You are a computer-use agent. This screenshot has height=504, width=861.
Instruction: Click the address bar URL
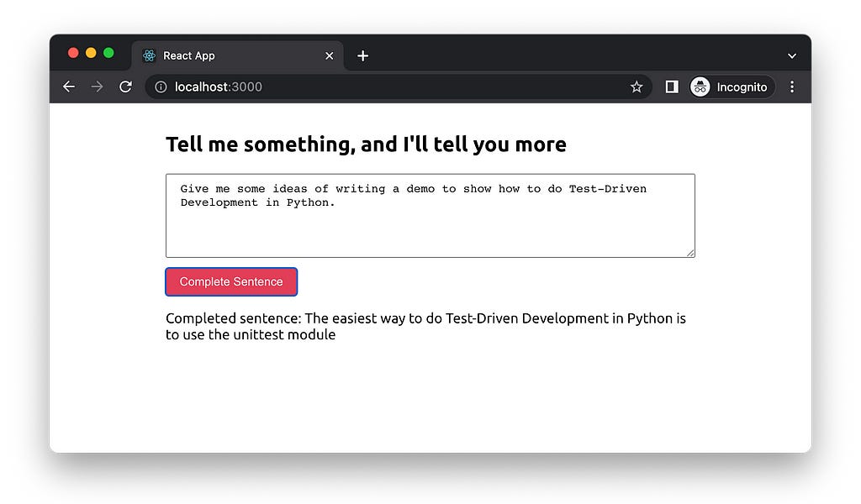point(218,87)
